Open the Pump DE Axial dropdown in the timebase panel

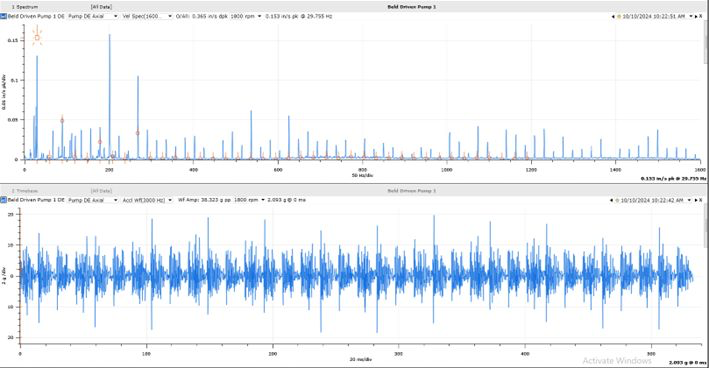point(93,200)
